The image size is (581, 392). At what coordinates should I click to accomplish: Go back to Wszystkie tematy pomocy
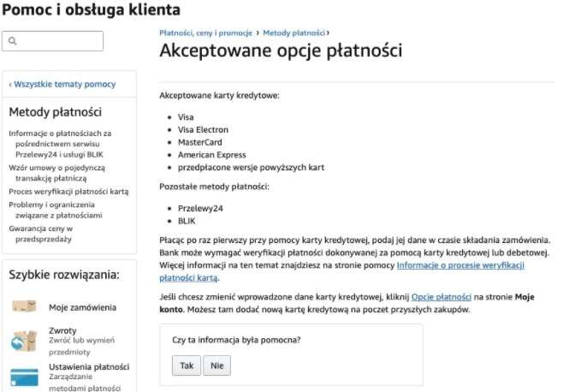pyautogui.click(x=62, y=84)
